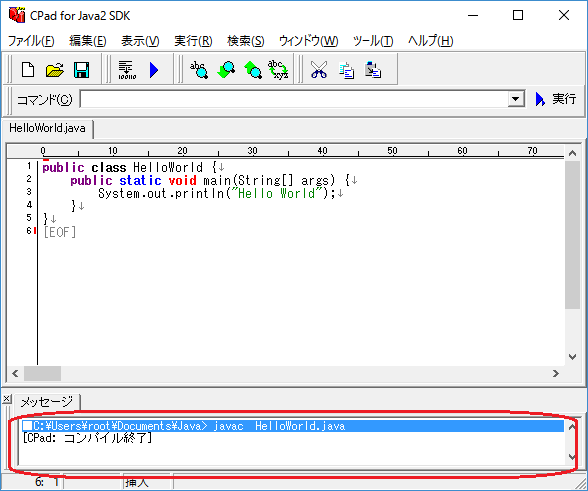Find next with the downward arrow magnifier icon

coord(226,70)
